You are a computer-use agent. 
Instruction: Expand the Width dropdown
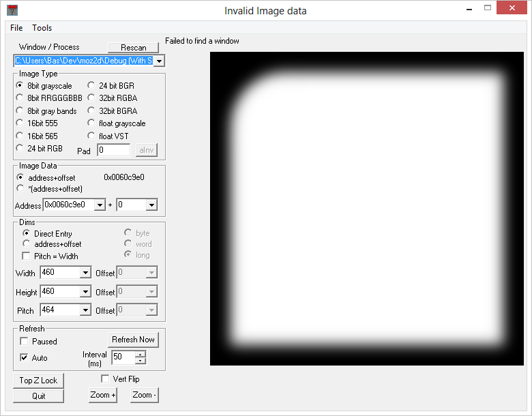click(x=85, y=273)
